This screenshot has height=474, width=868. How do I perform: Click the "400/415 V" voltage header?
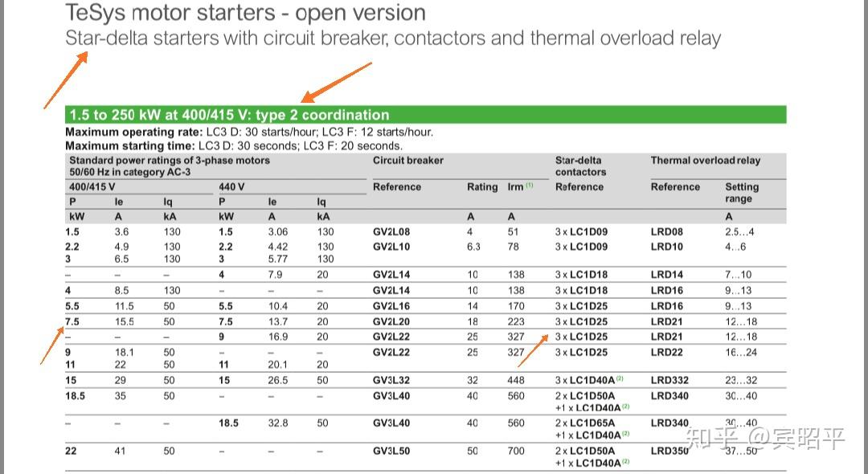pyautogui.click(x=92, y=187)
